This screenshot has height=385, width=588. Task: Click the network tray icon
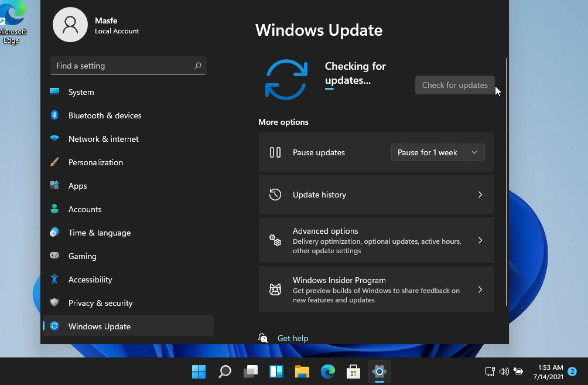pos(490,372)
